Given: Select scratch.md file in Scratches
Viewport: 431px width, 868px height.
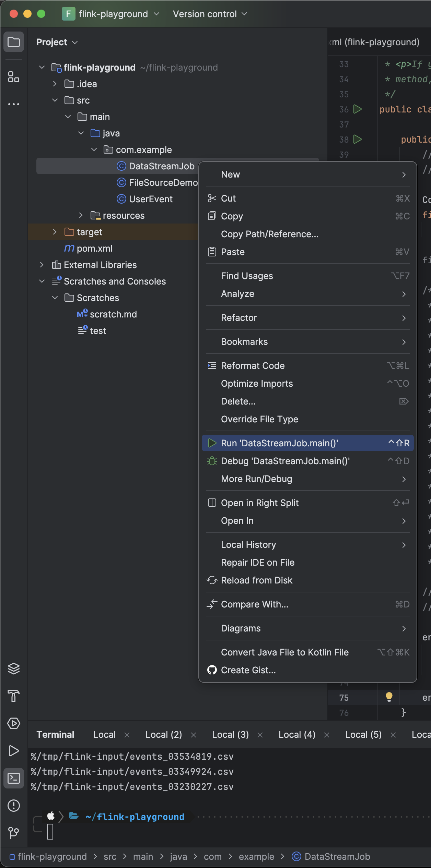Looking at the screenshot, I should [x=107, y=314].
